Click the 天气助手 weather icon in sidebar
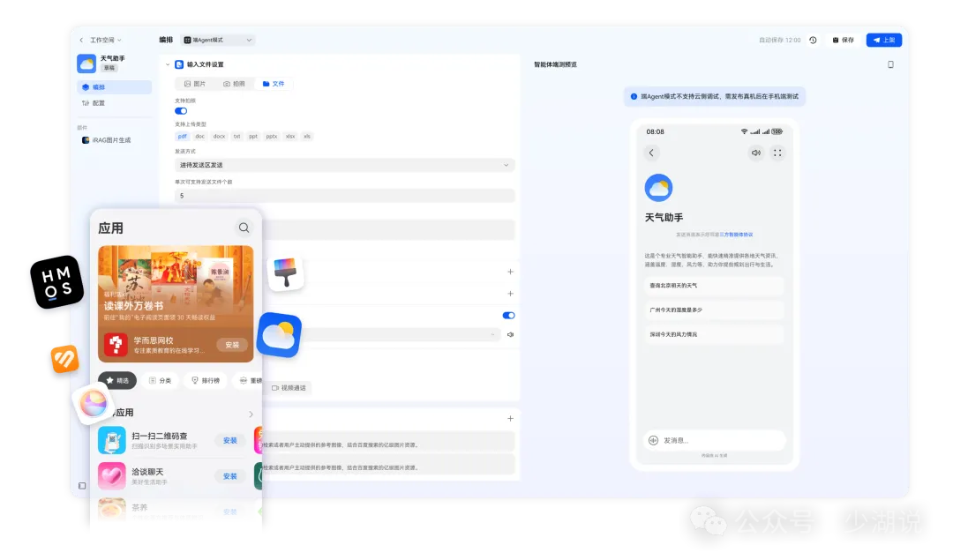 [x=86, y=63]
